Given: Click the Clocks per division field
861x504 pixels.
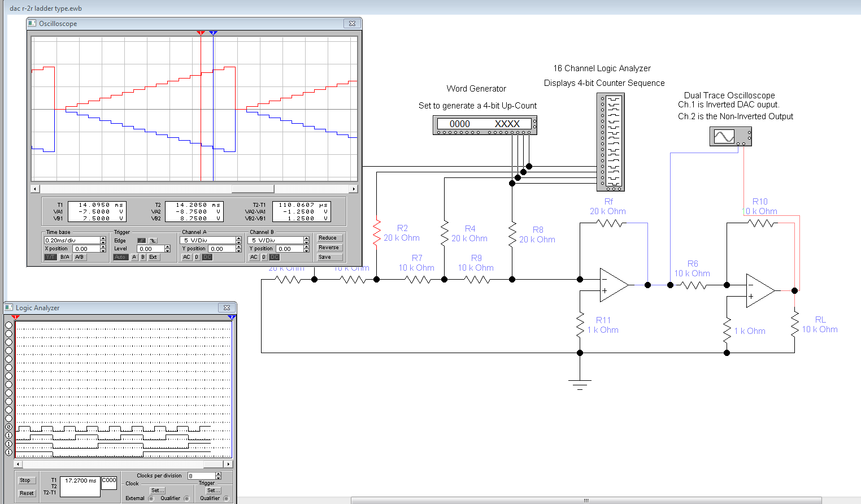Looking at the screenshot, I should point(202,476).
